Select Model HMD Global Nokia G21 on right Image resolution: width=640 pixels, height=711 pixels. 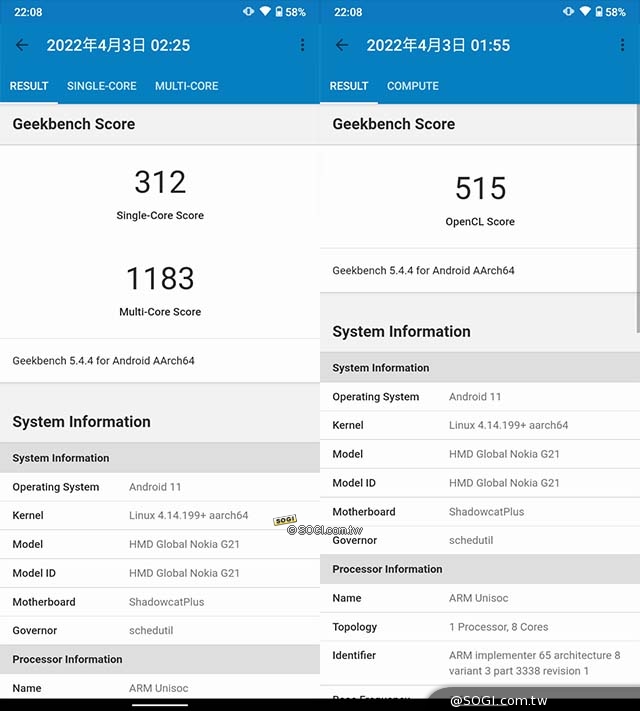coord(480,454)
